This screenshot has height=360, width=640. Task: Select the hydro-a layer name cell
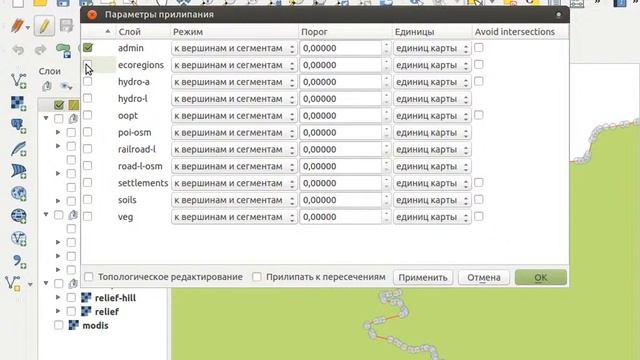click(133, 82)
